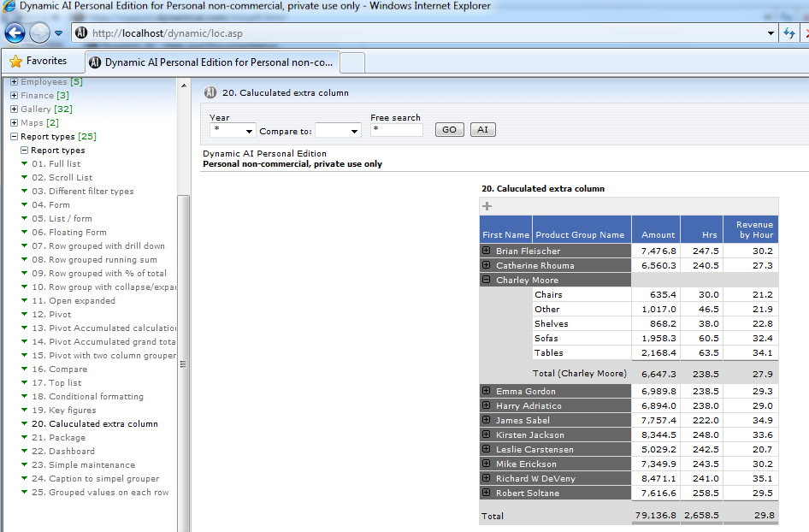The height and width of the screenshot is (532, 809).
Task: Open the address bar history dropdown arrow
Action: coord(769,33)
